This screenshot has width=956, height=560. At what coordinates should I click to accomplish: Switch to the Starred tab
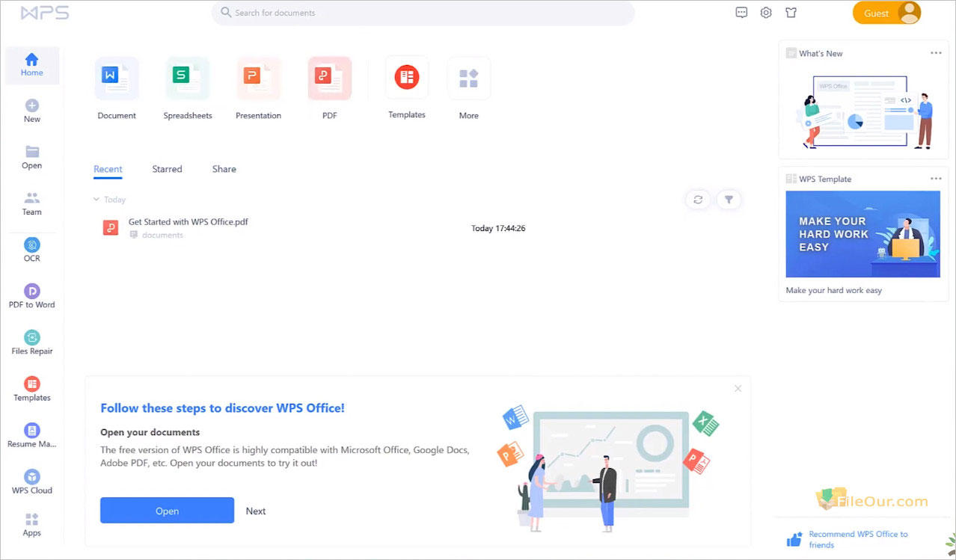click(167, 170)
